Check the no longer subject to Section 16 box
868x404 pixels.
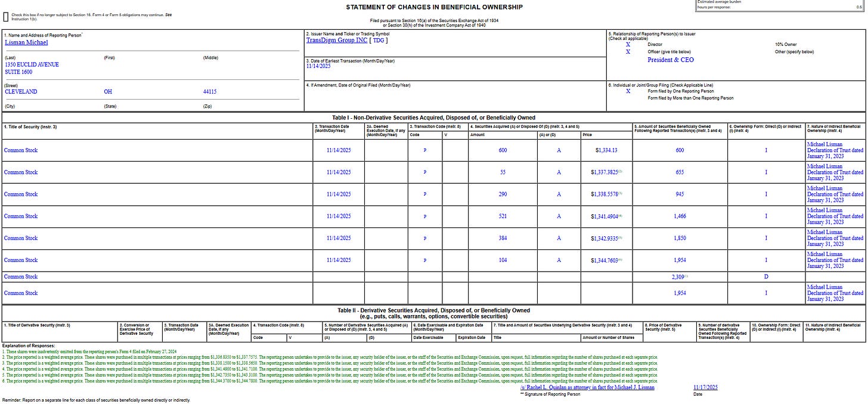(6, 16)
